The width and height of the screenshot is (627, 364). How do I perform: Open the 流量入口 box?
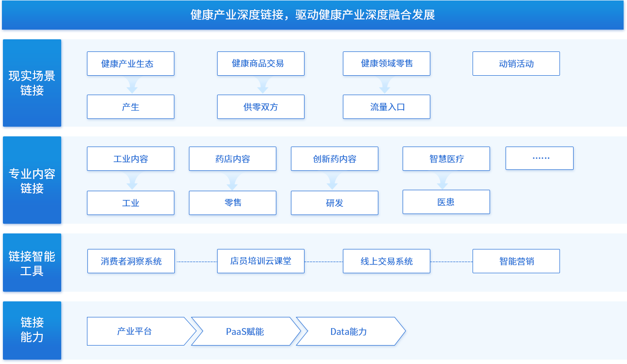coord(387,107)
